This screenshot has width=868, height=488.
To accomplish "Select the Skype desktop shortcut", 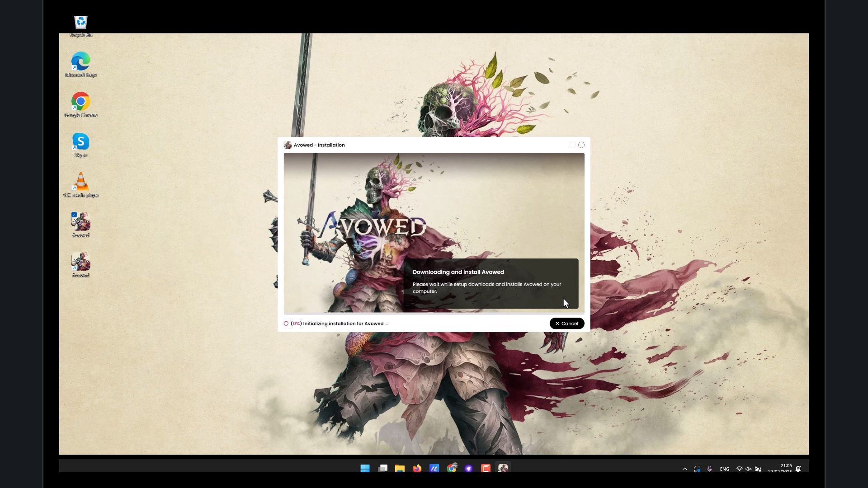I will click(81, 145).
